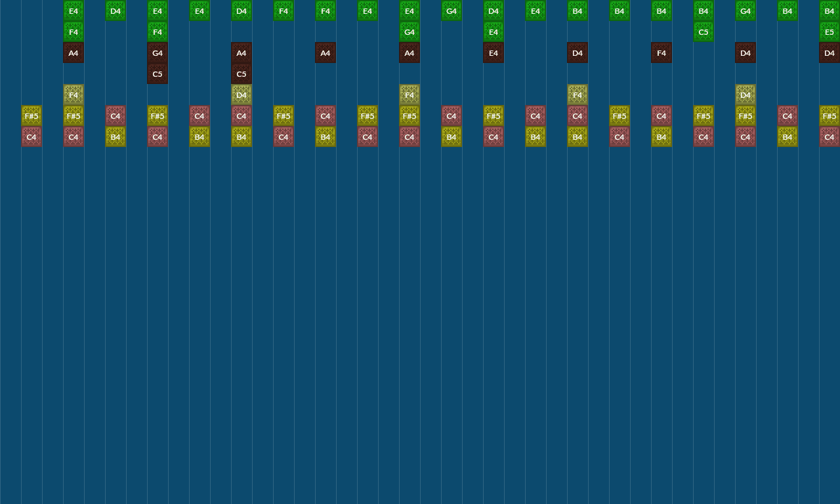Click the leftmost pale yellow F4 note

click(73, 94)
